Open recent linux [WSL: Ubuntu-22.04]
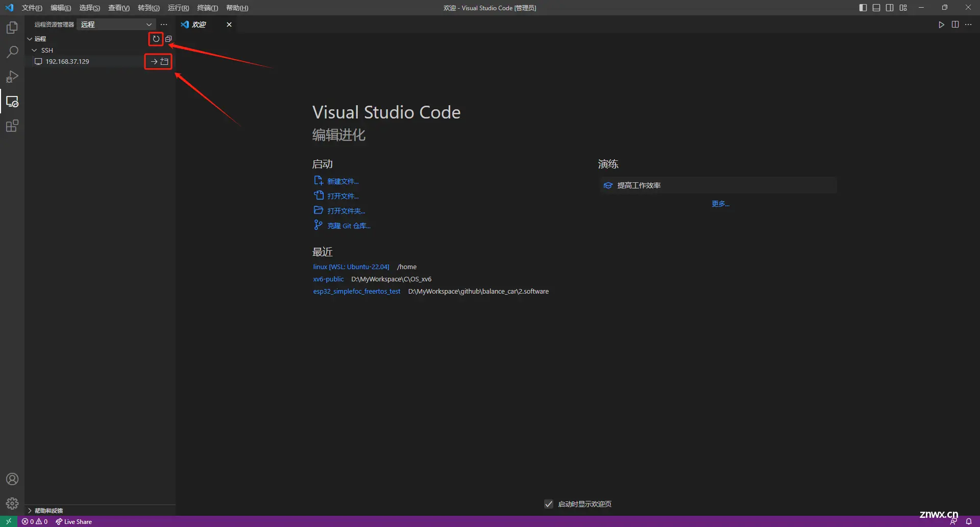This screenshot has height=527, width=980. click(x=351, y=267)
